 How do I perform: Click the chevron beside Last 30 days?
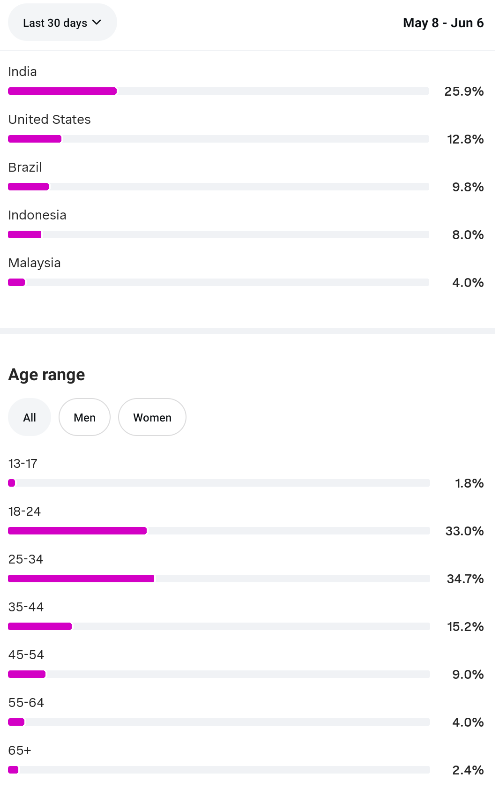[97, 23]
